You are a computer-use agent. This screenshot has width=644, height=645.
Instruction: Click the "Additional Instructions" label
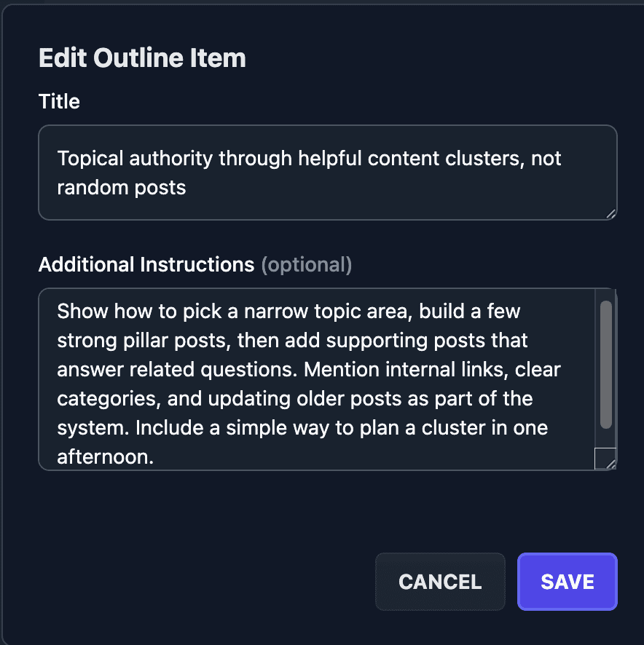[146, 265]
